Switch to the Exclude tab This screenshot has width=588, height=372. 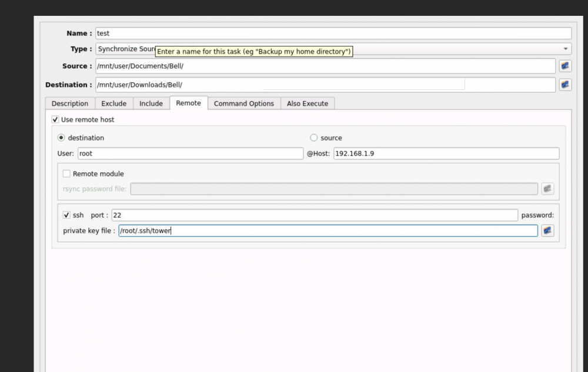coord(113,103)
